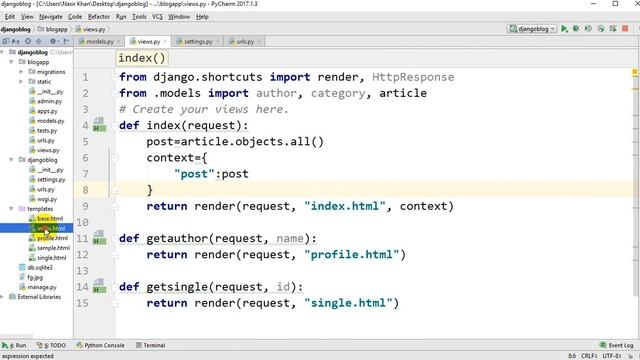Open the Window menu

[x=179, y=17]
